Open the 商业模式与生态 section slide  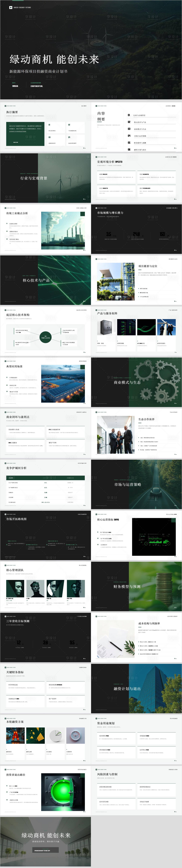(136, 382)
